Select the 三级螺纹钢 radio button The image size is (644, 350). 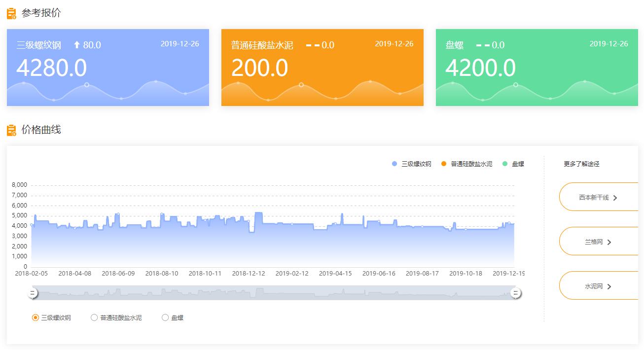35,318
